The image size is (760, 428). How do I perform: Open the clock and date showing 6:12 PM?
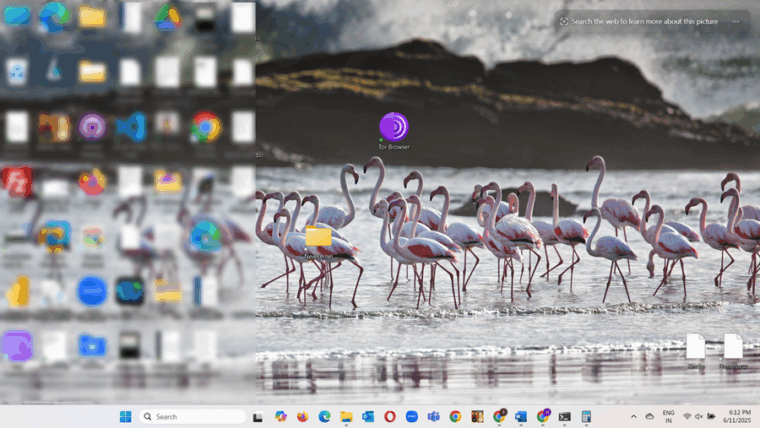737,416
